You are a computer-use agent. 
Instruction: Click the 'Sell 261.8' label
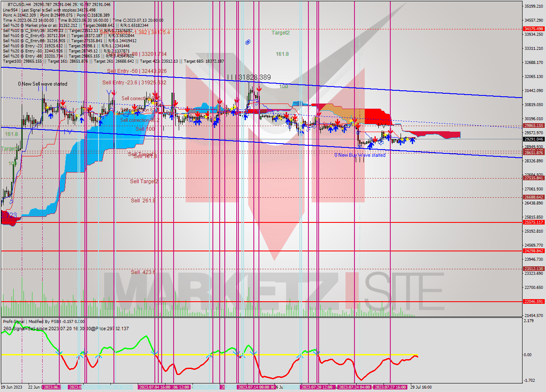[143, 201]
